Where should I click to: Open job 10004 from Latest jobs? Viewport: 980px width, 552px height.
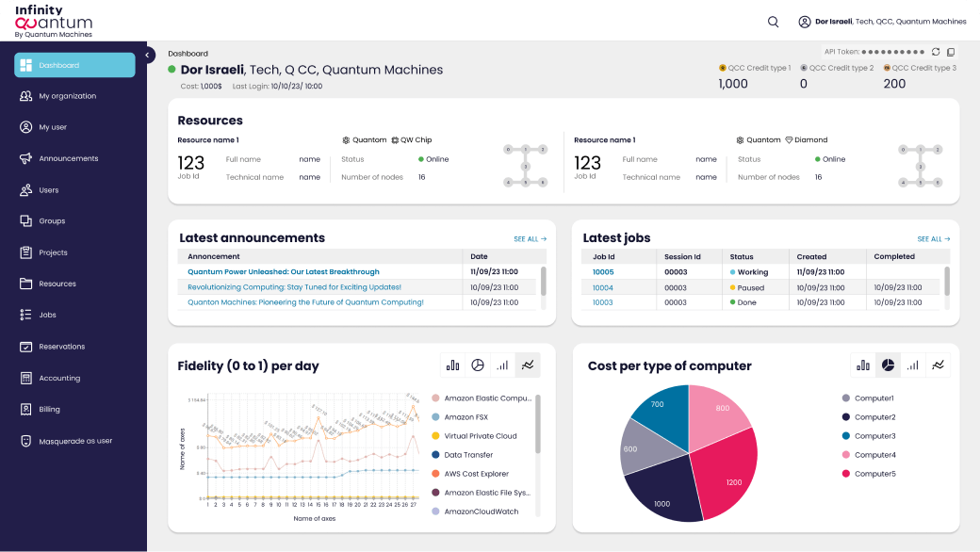click(602, 287)
